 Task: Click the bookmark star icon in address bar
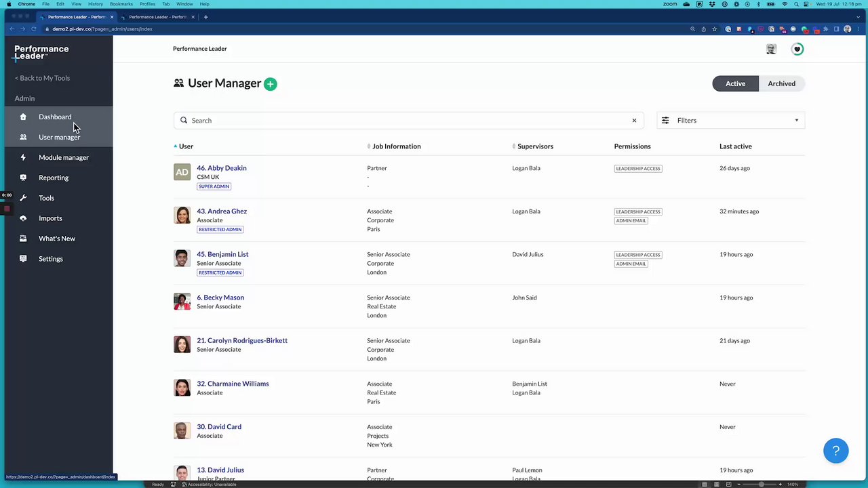pos(714,29)
